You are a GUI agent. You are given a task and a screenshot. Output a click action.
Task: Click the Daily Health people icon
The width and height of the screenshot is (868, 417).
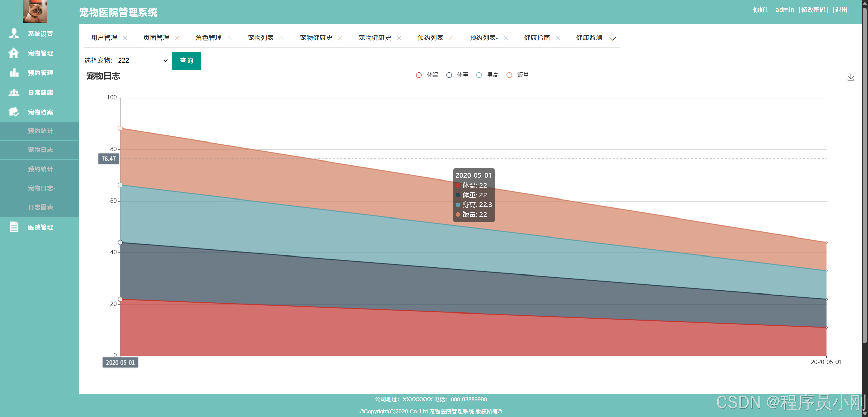(14, 92)
